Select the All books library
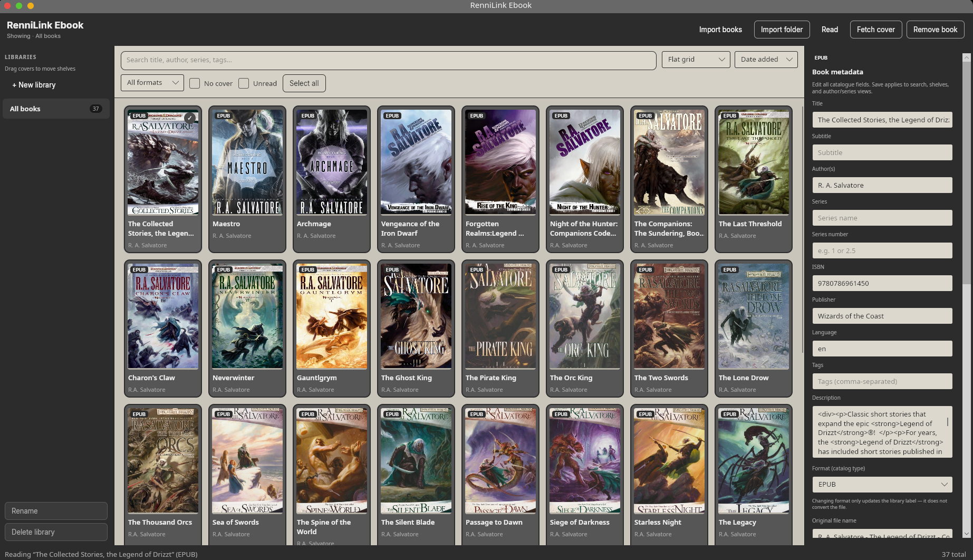973x560 pixels. pyautogui.click(x=56, y=109)
